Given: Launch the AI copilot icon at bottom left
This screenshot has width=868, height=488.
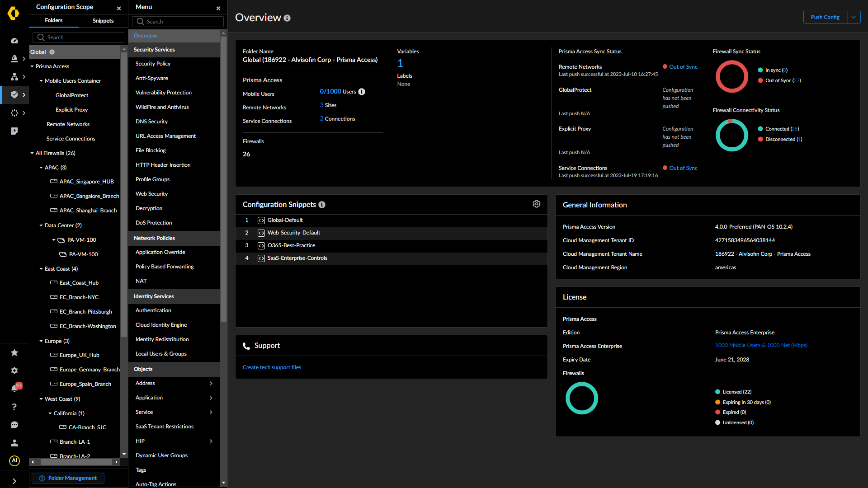Looking at the screenshot, I should pos(14,461).
